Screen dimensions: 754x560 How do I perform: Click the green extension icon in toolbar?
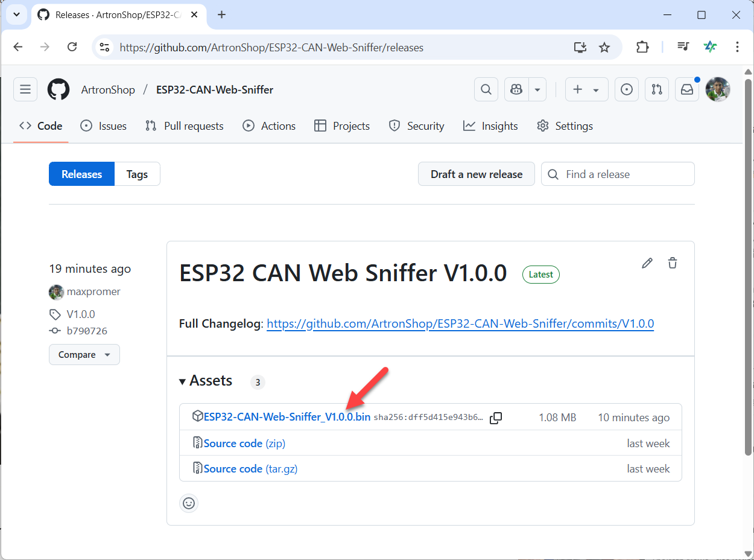(711, 47)
